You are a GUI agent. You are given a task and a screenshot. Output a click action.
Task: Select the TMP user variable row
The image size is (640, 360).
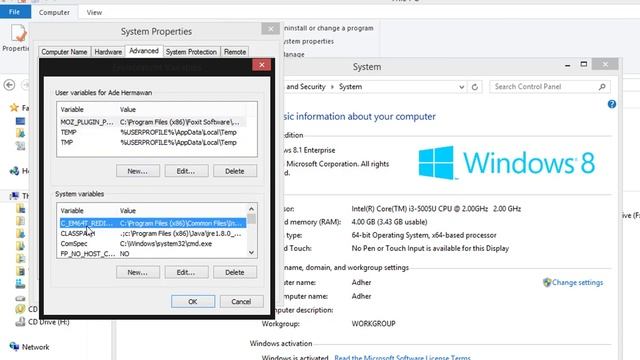coord(153,142)
